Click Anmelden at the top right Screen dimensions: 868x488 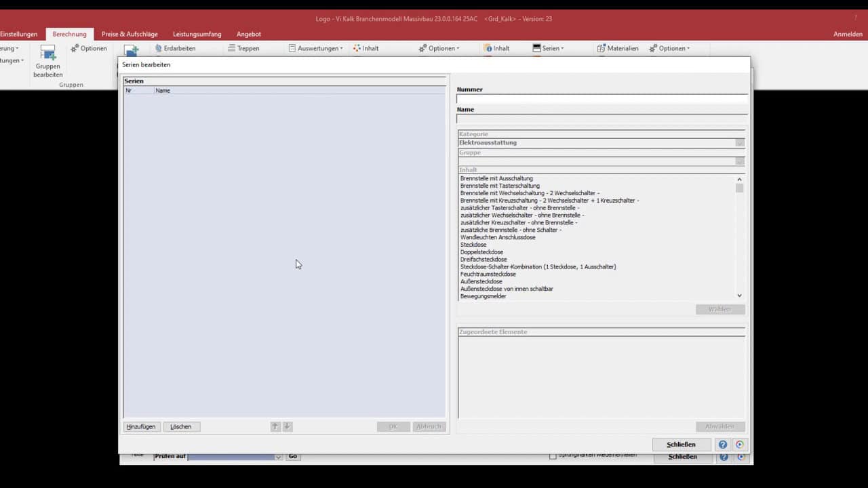848,34
